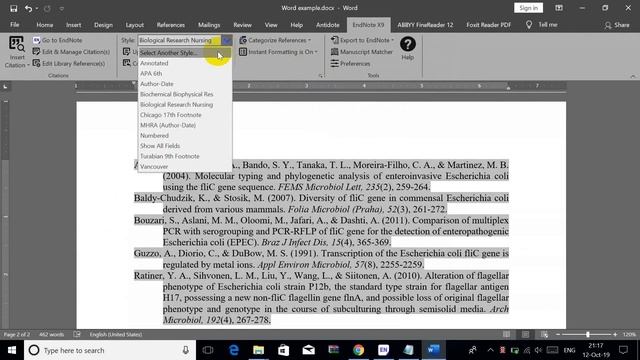Open Microsoft Edge from taskbar
The height and width of the screenshot is (360, 640).
pyautogui.click(x=233, y=350)
